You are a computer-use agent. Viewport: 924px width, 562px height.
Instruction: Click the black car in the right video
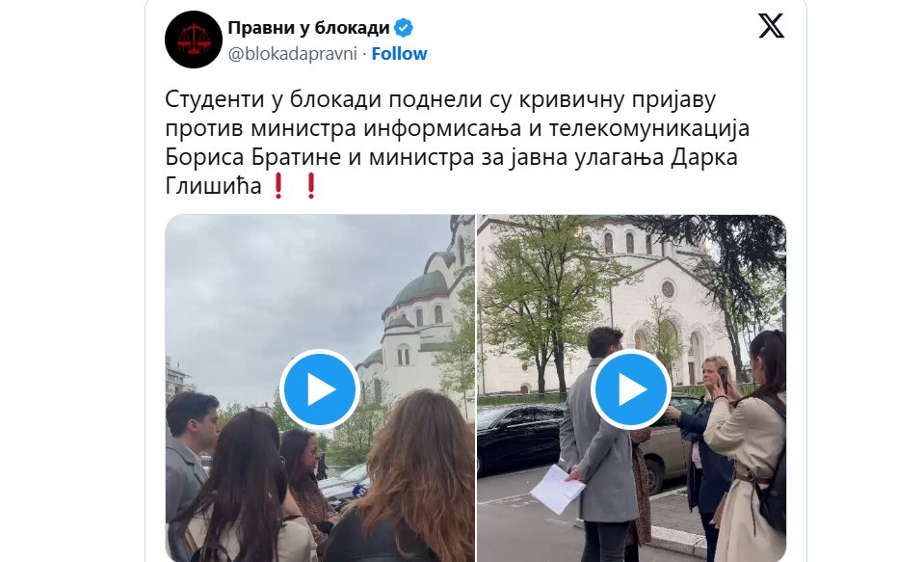coord(518,437)
